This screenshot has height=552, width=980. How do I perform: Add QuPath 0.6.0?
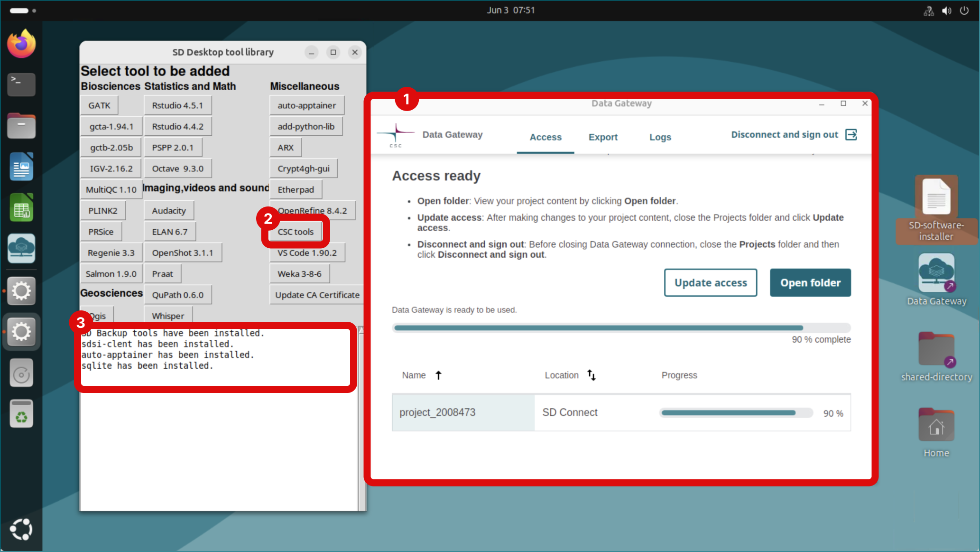point(177,295)
